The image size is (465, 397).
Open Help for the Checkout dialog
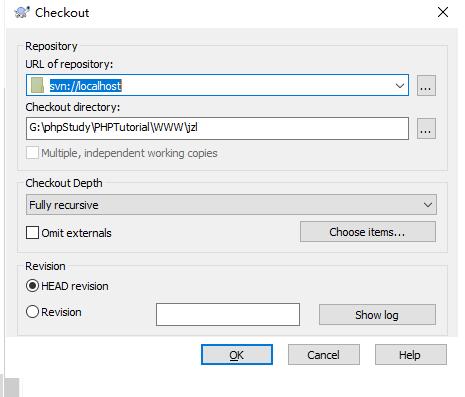click(411, 355)
